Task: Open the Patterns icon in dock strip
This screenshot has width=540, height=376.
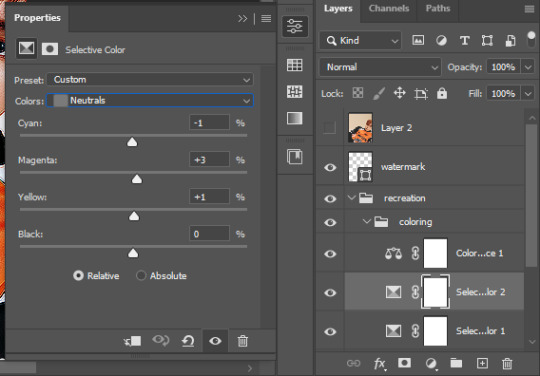Action: click(x=295, y=92)
